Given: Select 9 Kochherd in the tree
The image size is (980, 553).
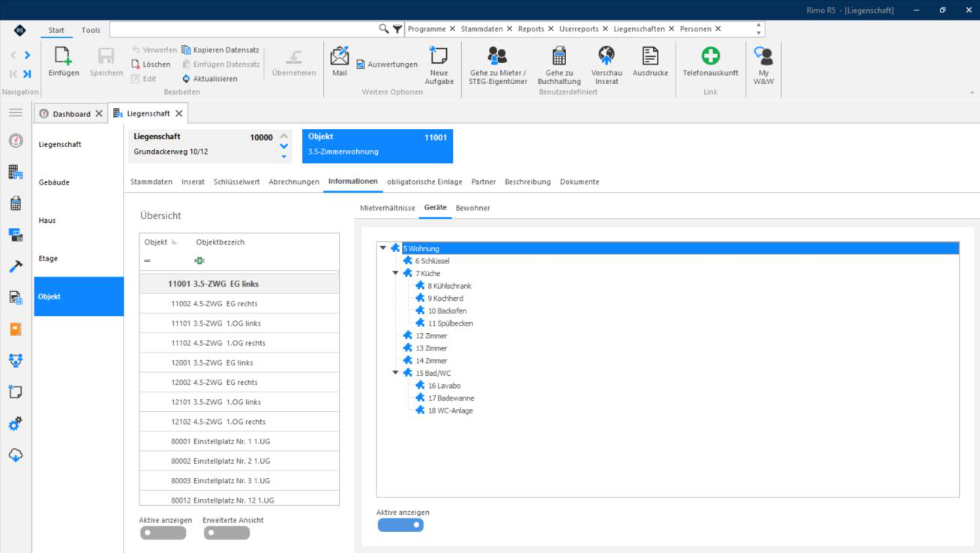Looking at the screenshot, I should coord(445,299).
